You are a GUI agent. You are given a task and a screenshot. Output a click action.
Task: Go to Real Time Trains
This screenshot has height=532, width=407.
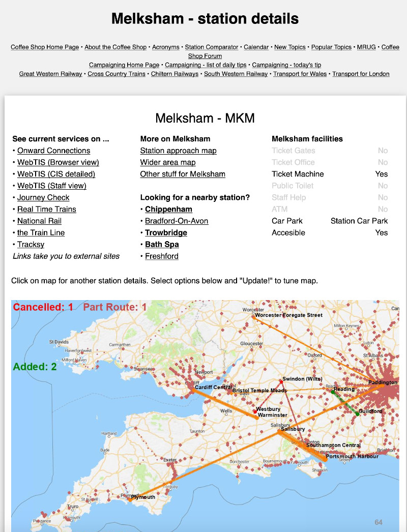click(x=47, y=209)
